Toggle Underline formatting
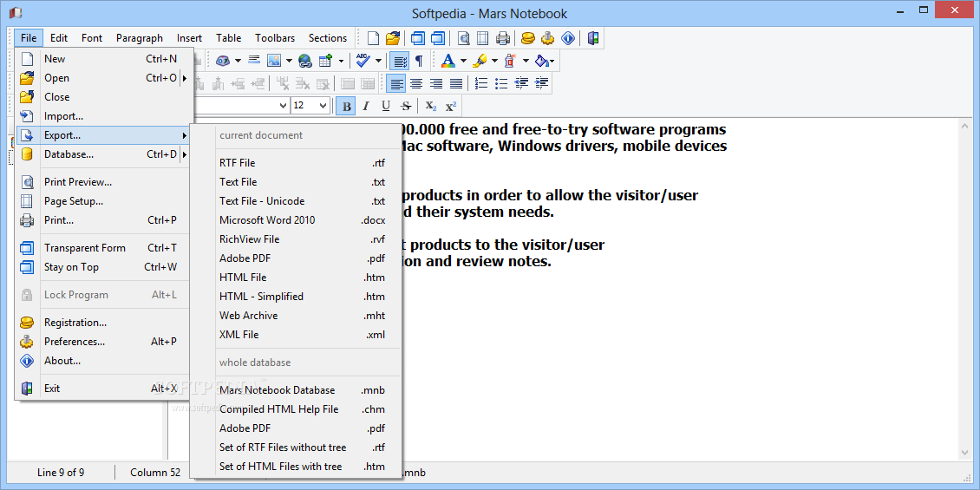Image resolution: width=980 pixels, height=490 pixels. coord(386,106)
